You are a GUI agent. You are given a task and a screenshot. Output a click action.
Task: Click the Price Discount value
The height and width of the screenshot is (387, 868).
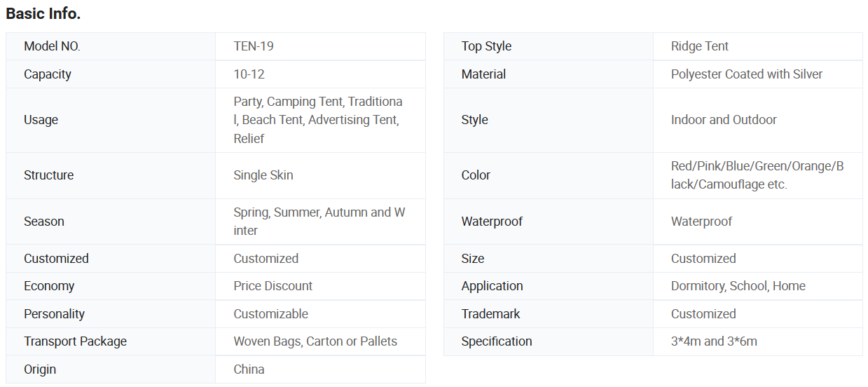coord(273,286)
